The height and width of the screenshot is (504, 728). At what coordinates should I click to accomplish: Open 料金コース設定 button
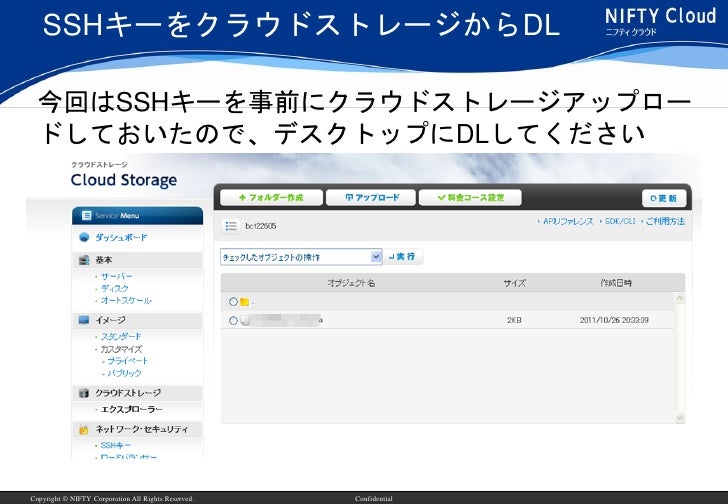470,198
